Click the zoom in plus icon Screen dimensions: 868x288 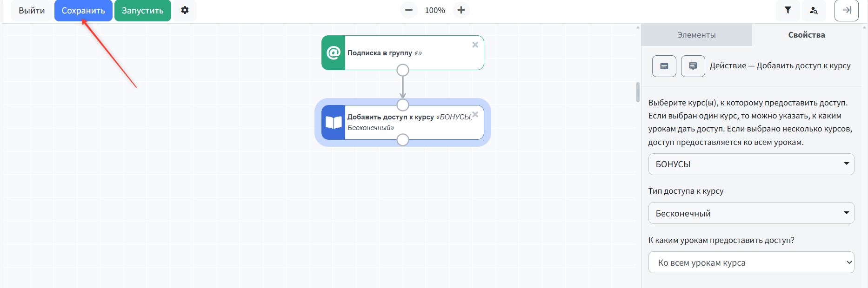pyautogui.click(x=461, y=10)
